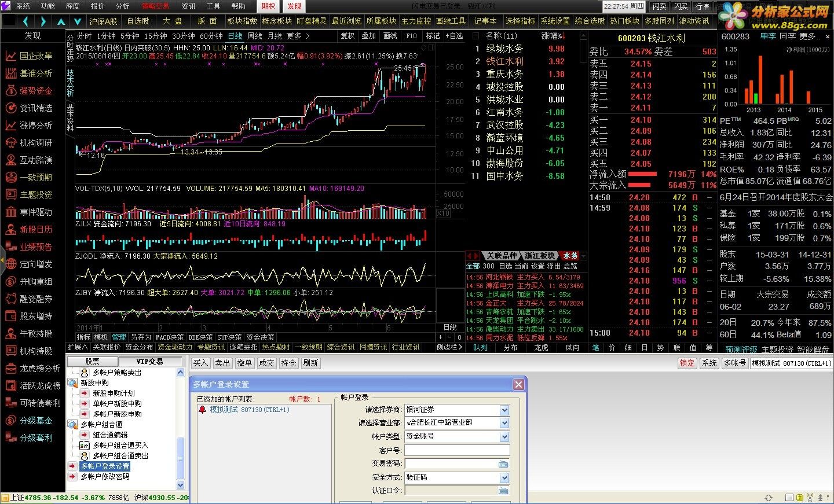834x504 pixels.
Task: Go forward with the right arrow button
Action: [x=43, y=21]
